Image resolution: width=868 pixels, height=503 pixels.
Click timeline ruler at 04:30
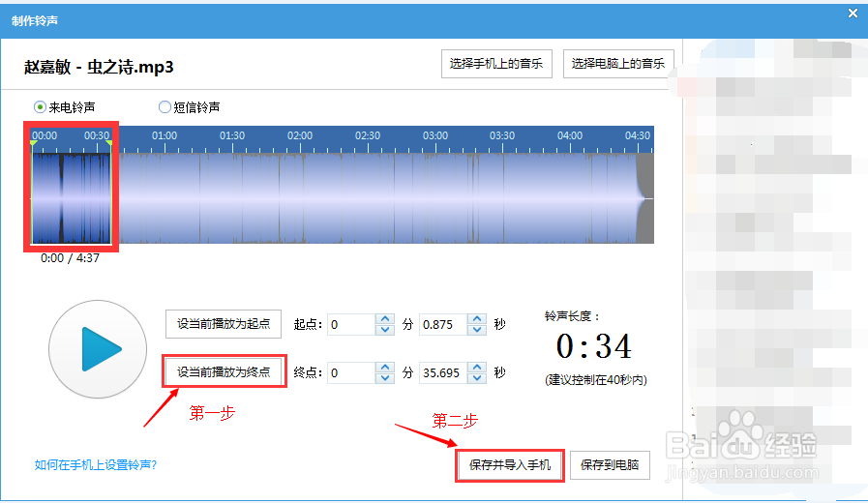pyautogui.click(x=638, y=136)
